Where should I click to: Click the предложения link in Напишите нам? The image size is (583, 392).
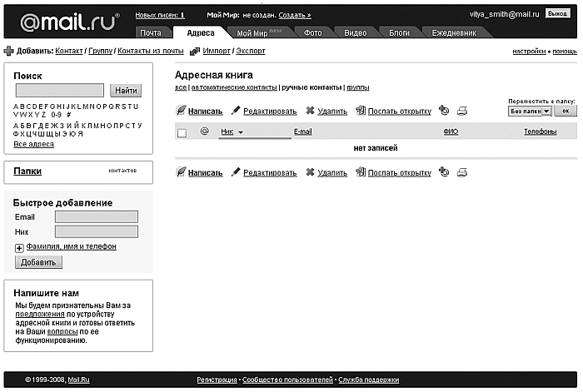pos(40,315)
